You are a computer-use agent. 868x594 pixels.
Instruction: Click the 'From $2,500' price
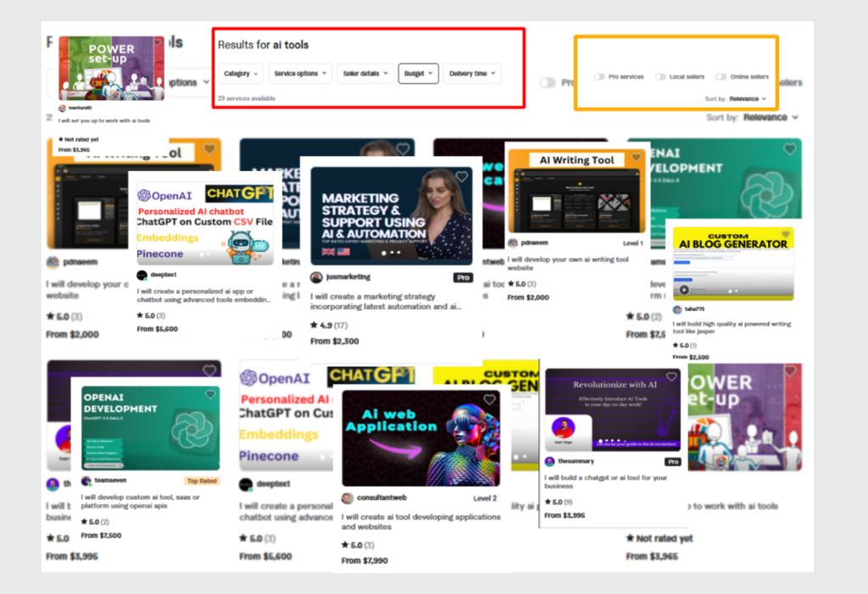(x=690, y=357)
